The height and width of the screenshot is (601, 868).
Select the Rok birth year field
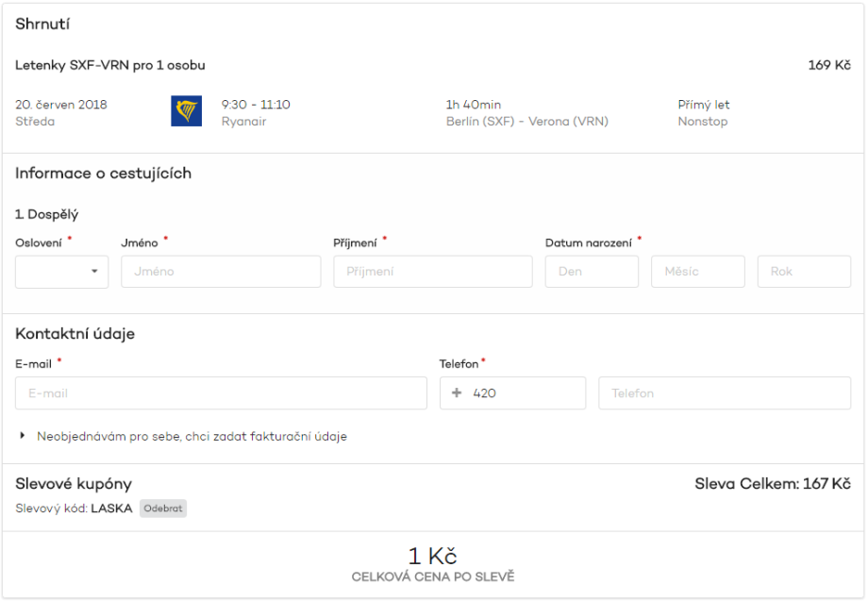coord(804,272)
